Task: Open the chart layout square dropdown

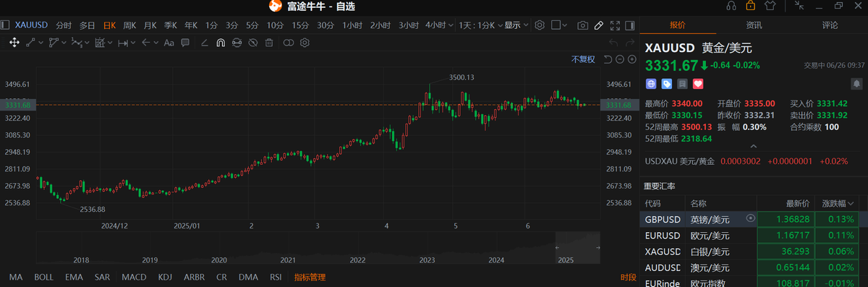Action: click(x=559, y=25)
